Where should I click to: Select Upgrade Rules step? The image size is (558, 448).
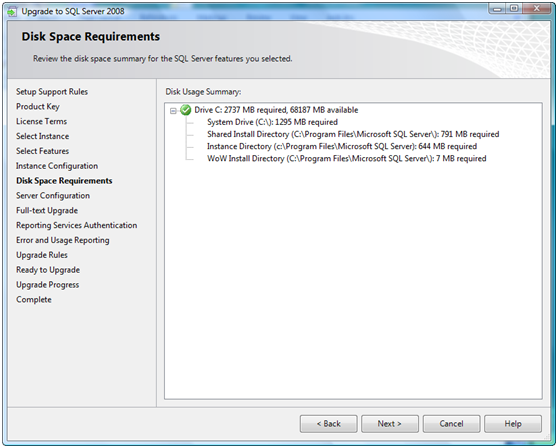coord(42,255)
